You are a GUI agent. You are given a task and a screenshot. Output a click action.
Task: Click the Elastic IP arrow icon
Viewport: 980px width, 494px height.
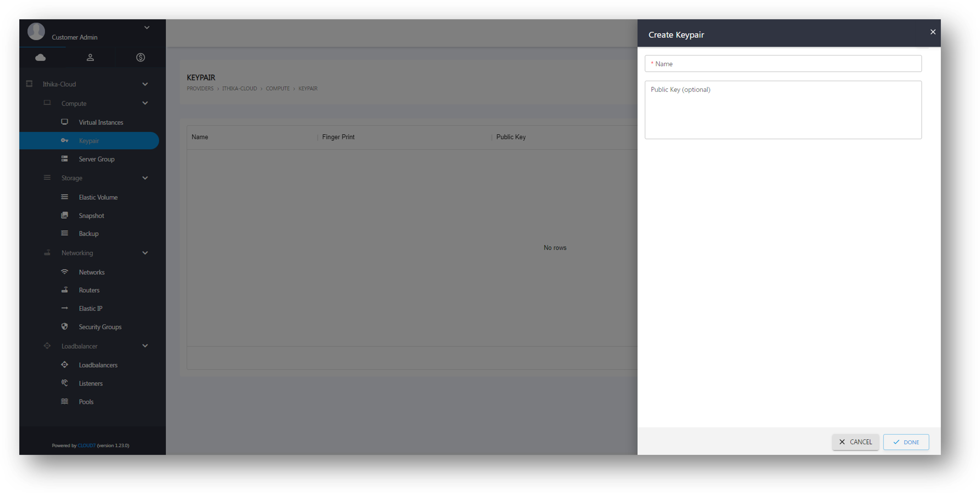pos(65,308)
